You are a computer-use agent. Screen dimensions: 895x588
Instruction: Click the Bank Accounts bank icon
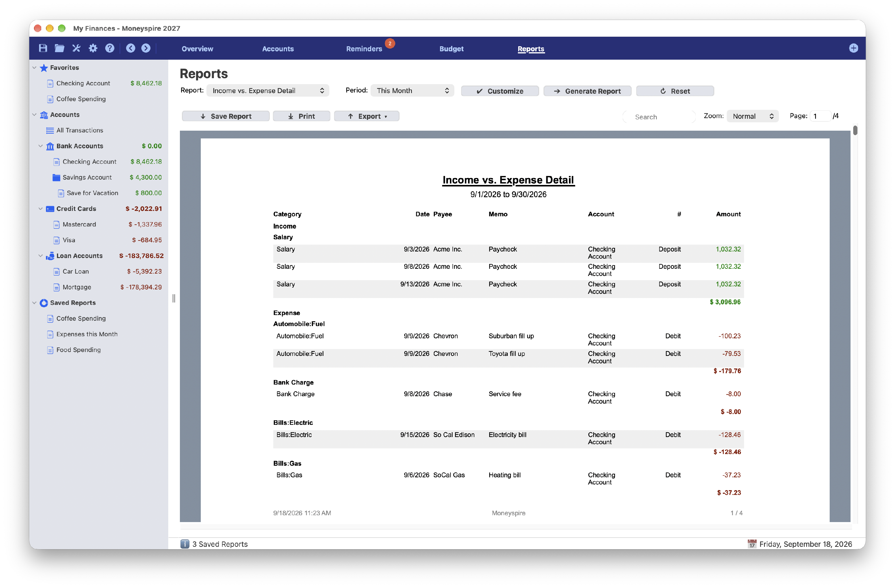[x=50, y=146]
